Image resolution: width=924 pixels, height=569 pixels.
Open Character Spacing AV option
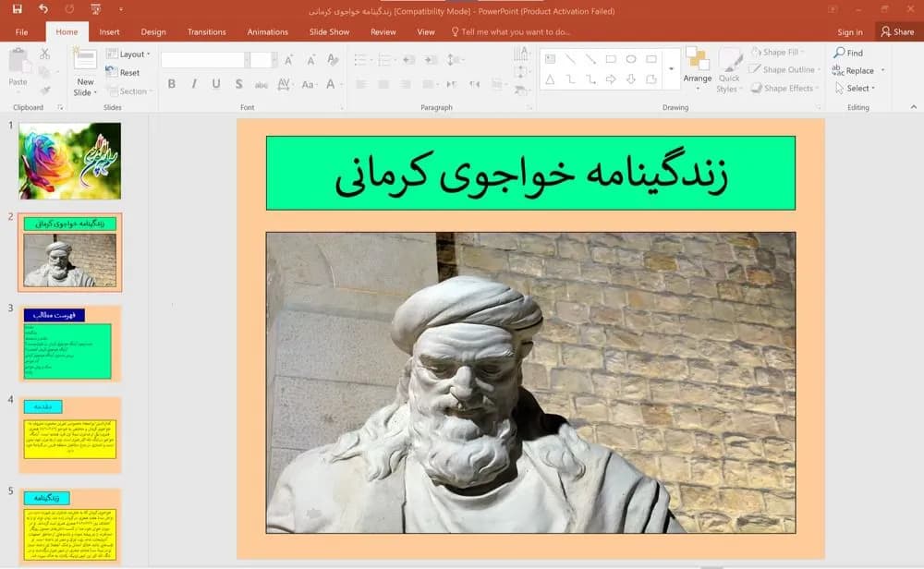[284, 84]
